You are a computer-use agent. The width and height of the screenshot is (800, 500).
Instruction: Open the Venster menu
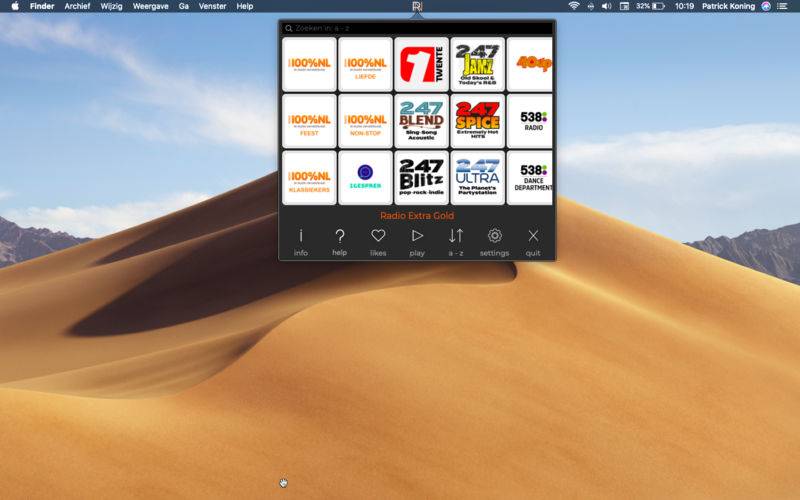pyautogui.click(x=212, y=6)
